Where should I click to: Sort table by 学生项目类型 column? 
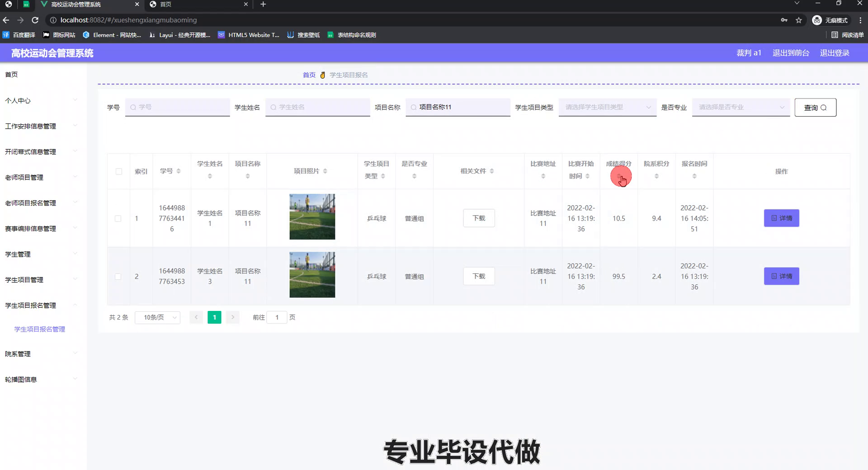pos(383,176)
